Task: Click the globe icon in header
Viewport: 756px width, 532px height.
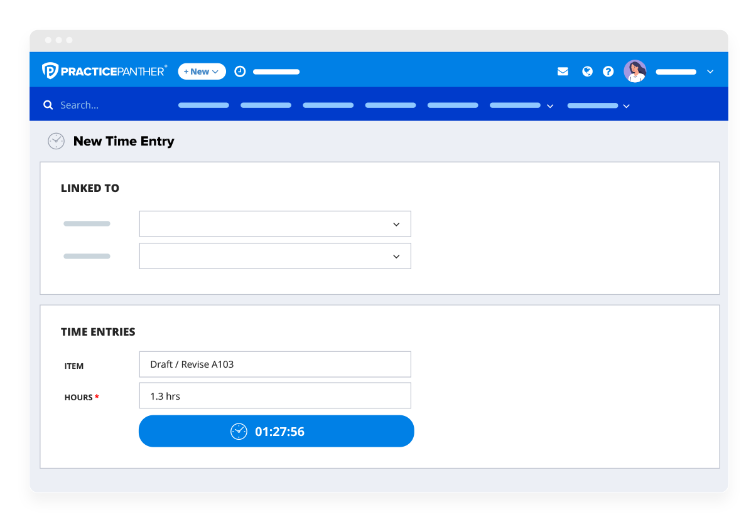Action: (587, 72)
